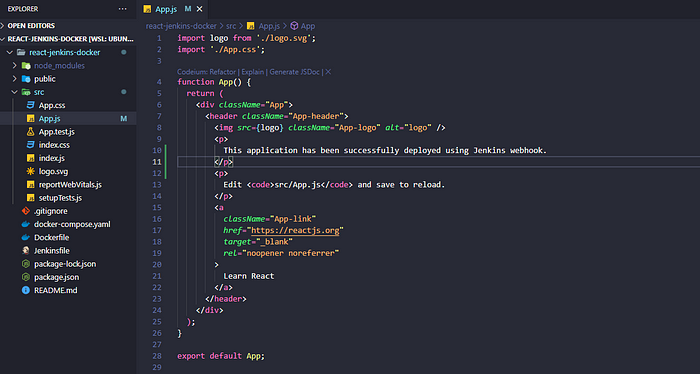Viewport: 700px width, 374px height.
Task: Click the breadcrumb App symbol cube icon
Action: click(x=294, y=26)
